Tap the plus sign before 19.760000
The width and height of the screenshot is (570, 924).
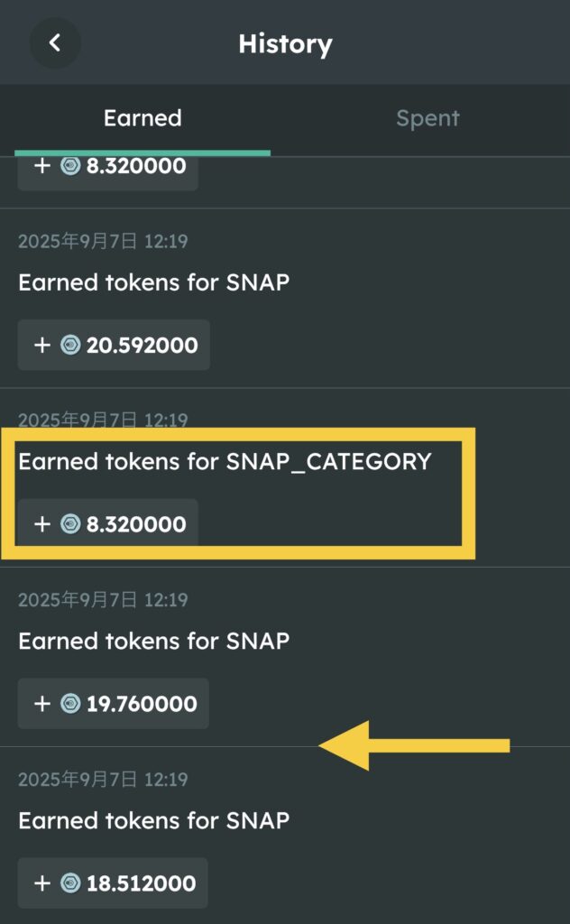(41, 704)
